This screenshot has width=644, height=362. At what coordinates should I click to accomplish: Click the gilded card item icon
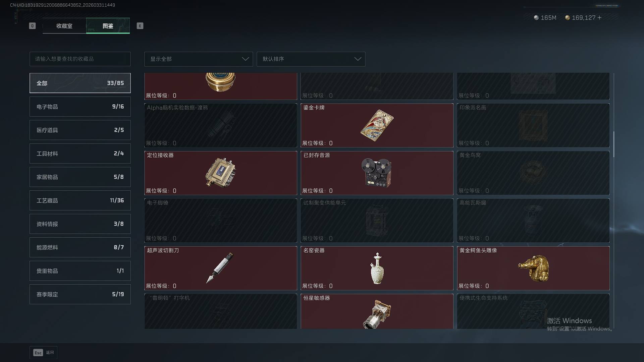(x=377, y=126)
